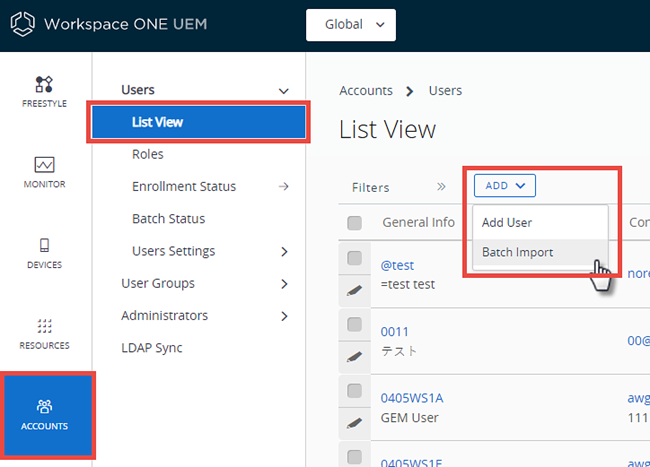The image size is (650, 467).
Task: Open Roles in side menu
Action: click(x=148, y=154)
